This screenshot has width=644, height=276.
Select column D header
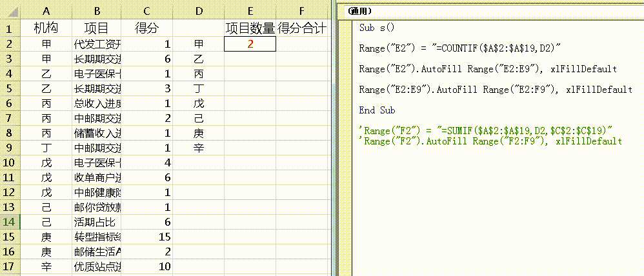(x=199, y=12)
